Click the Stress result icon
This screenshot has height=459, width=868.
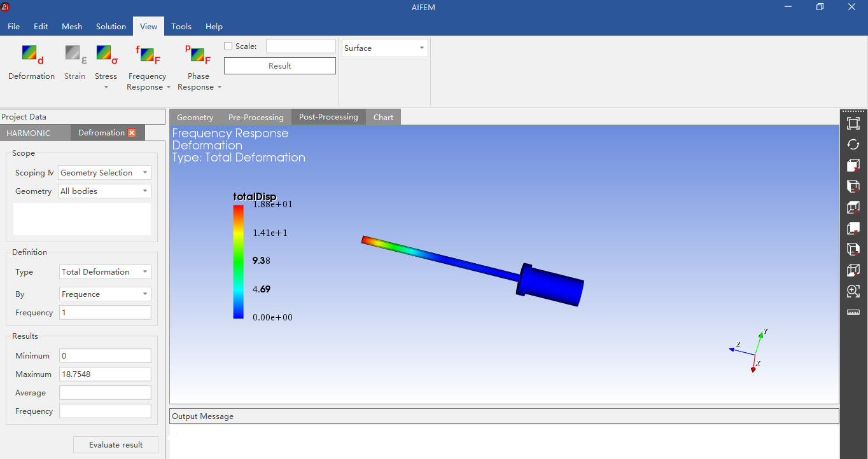coord(106,55)
